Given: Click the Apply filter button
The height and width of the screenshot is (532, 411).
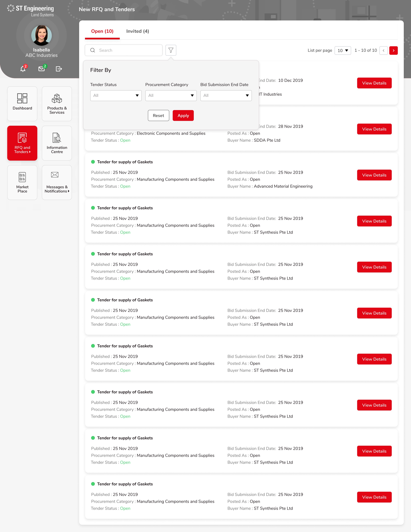Looking at the screenshot, I should click(183, 116).
